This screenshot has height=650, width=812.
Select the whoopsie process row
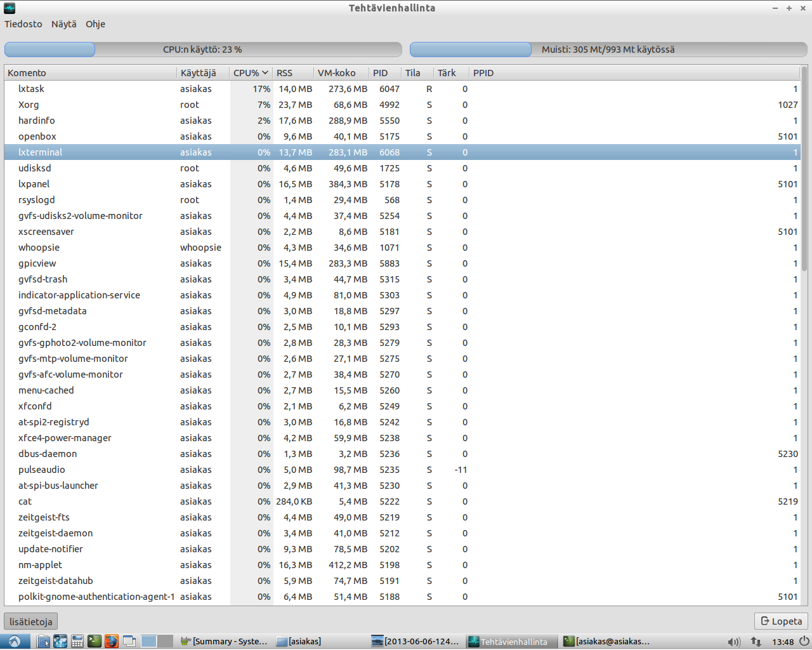(402, 248)
